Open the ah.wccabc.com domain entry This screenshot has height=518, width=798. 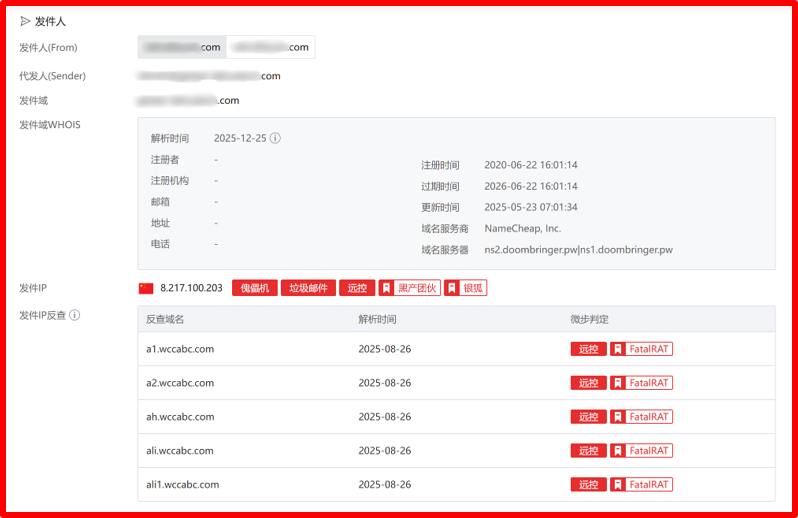(180, 417)
